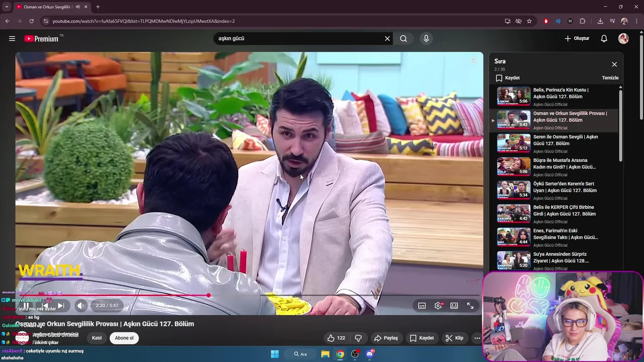Screen dimensions: 644x362
Task: Open Discord from the taskbar
Action: coord(370,354)
